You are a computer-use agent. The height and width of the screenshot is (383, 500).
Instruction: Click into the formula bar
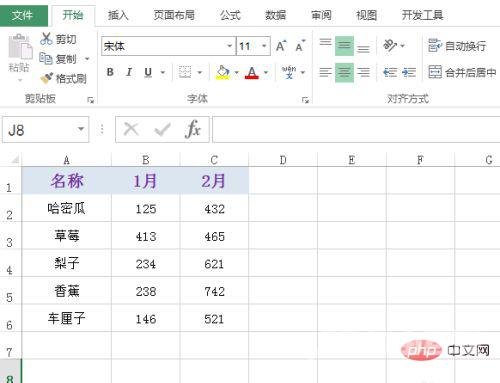pyautogui.click(x=356, y=129)
